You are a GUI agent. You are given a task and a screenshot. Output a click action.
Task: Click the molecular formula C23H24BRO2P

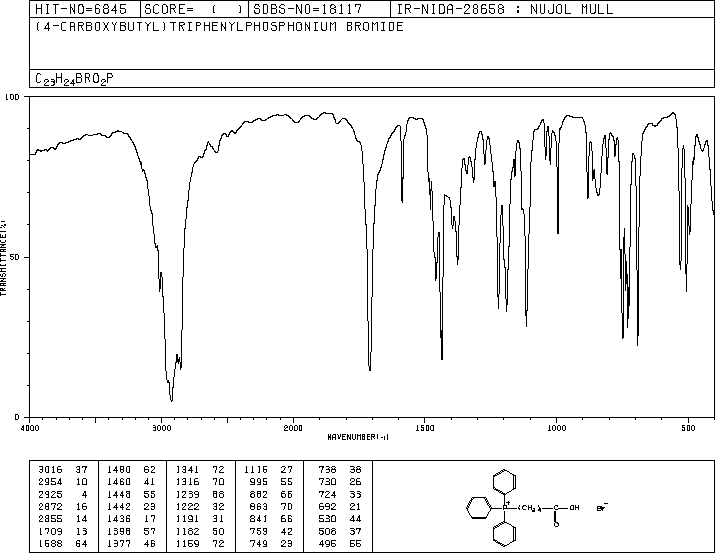click(74, 79)
